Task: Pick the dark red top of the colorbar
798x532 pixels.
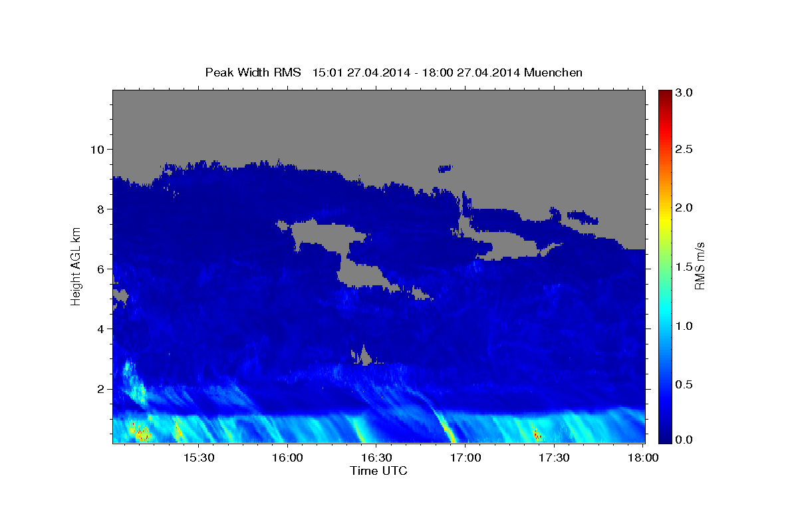Action: point(664,94)
